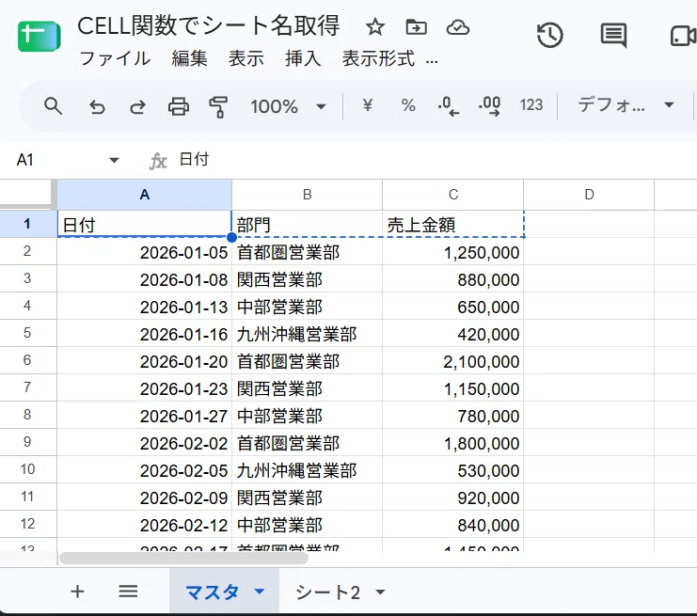The image size is (697, 616).
Task: Select the paint format tool
Action: tap(218, 107)
